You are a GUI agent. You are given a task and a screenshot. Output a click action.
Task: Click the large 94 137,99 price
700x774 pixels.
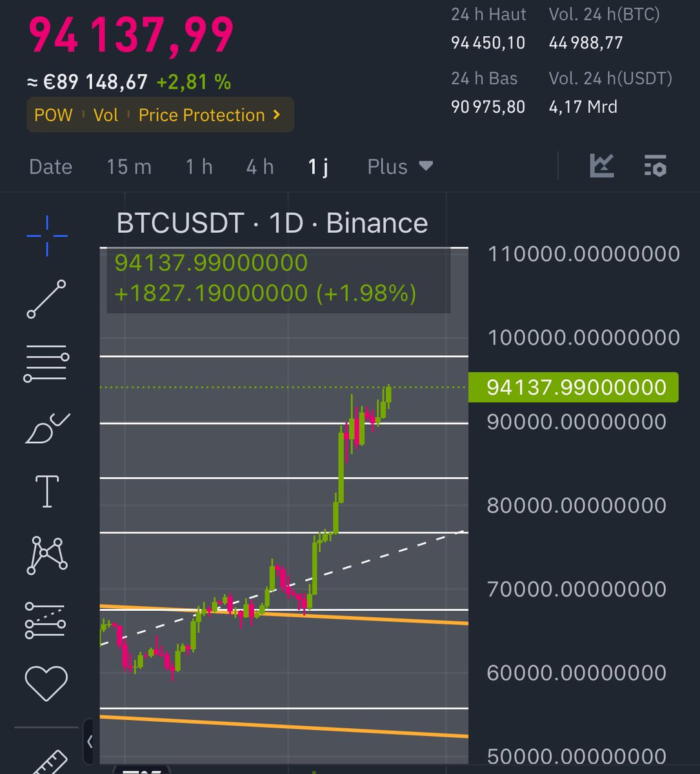tap(131, 34)
